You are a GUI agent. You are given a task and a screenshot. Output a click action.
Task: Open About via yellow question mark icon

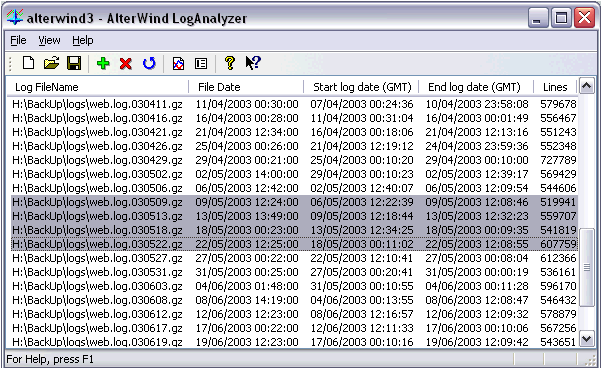point(230,63)
